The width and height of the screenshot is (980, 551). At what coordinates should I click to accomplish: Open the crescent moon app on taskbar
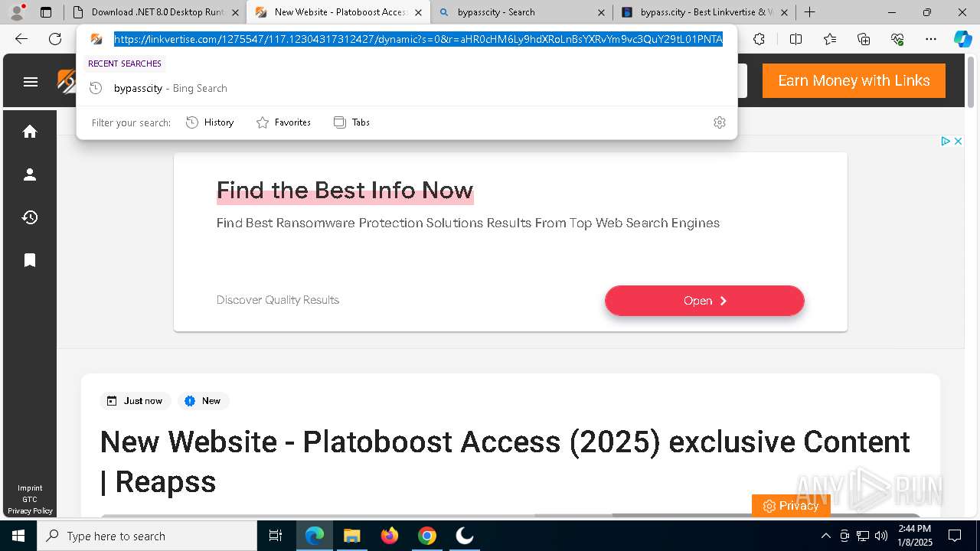(x=465, y=536)
